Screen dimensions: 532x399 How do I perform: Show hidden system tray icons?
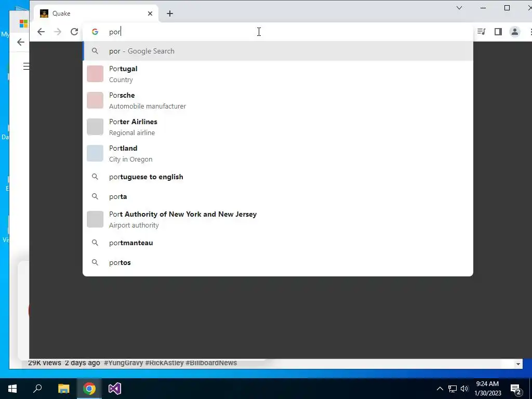point(440,389)
